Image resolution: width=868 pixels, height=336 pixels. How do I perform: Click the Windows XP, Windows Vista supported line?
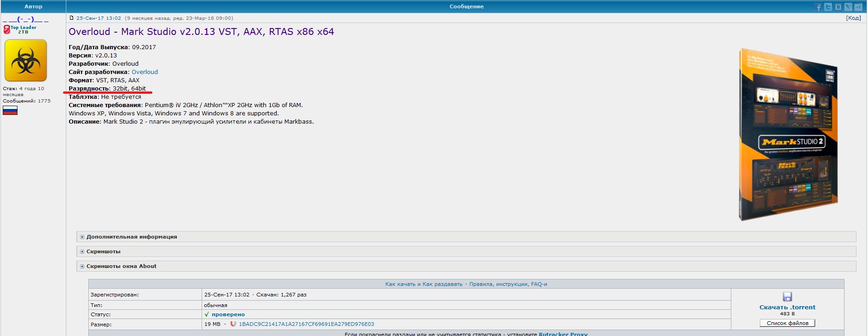click(x=174, y=114)
